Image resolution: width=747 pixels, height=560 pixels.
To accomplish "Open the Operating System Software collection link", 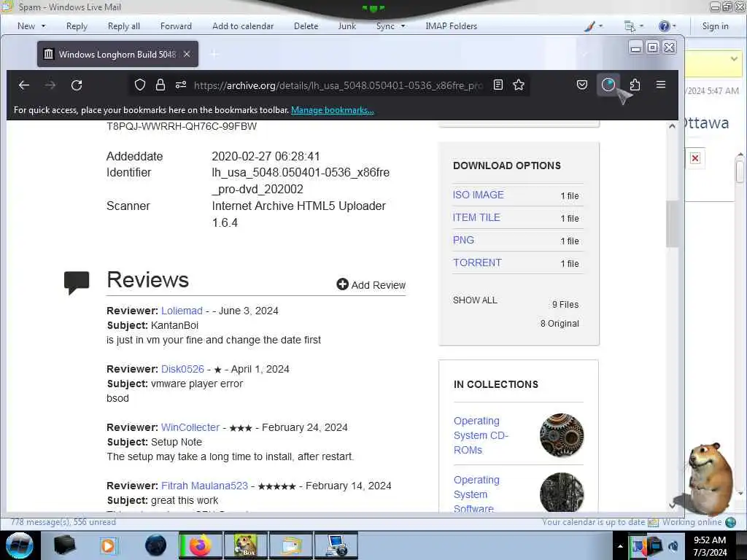I will coord(476,494).
